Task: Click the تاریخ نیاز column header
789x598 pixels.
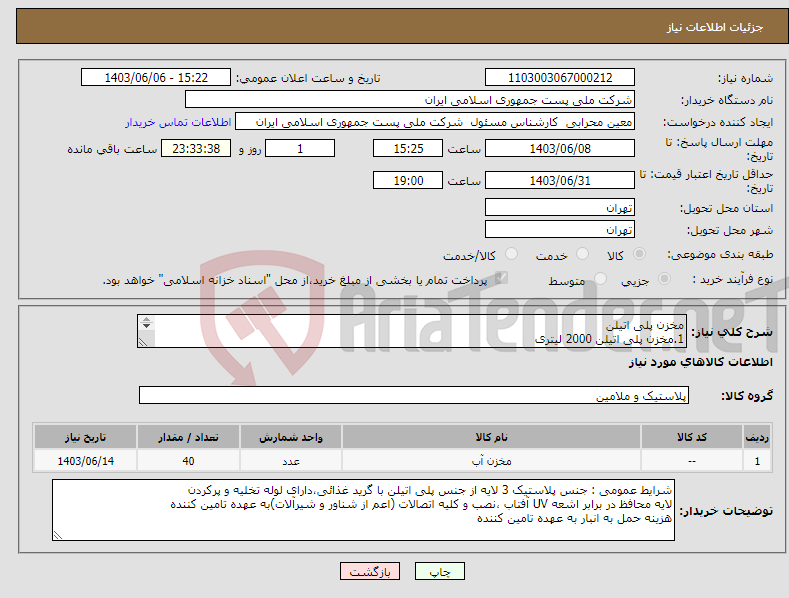Action: [86, 437]
